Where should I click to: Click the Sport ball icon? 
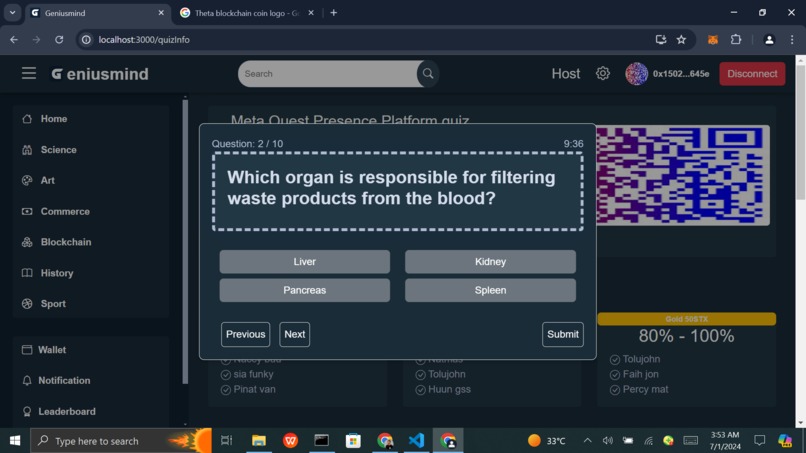pyautogui.click(x=27, y=304)
